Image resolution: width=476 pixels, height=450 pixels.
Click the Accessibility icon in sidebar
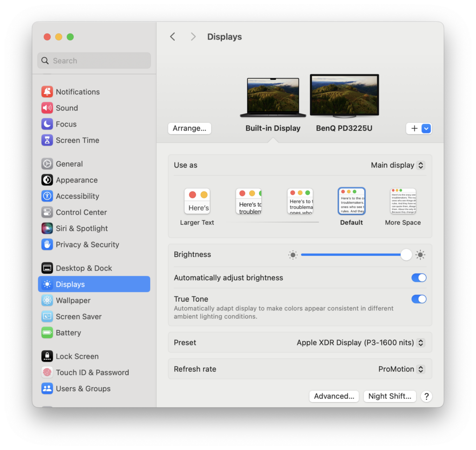point(47,196)
